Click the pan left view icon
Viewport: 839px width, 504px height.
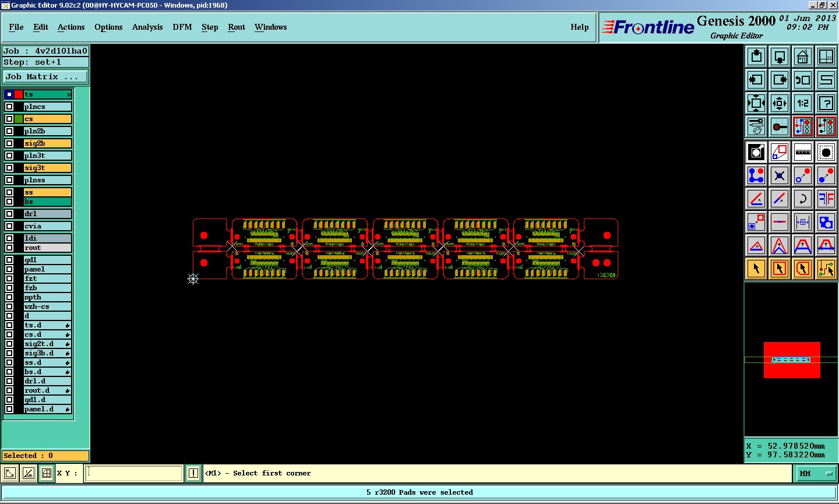(x=756, y=80)
